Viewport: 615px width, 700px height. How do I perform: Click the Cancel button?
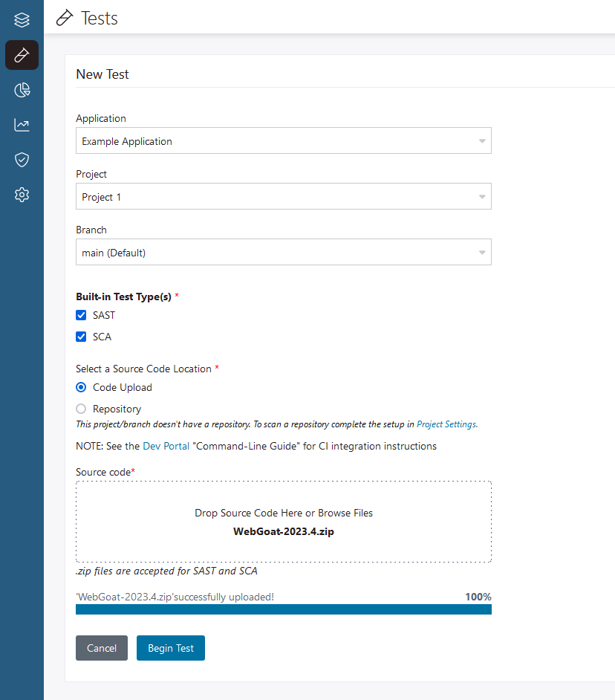pyautogui.click(x=102, y=648)
